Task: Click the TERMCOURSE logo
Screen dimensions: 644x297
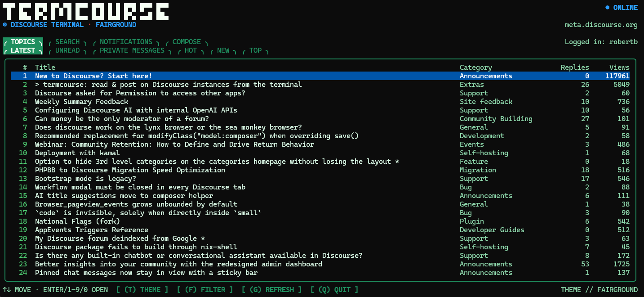Action: 85,11
